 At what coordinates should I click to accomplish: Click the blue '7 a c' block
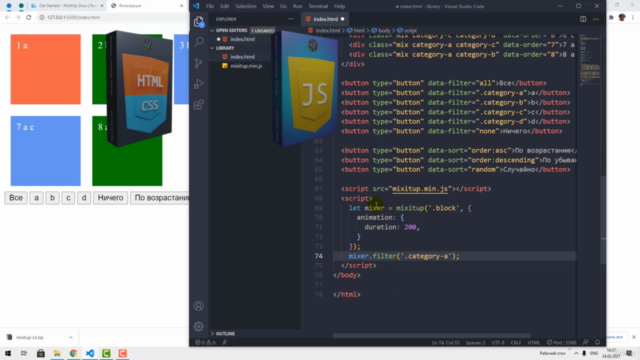[45, 151]
